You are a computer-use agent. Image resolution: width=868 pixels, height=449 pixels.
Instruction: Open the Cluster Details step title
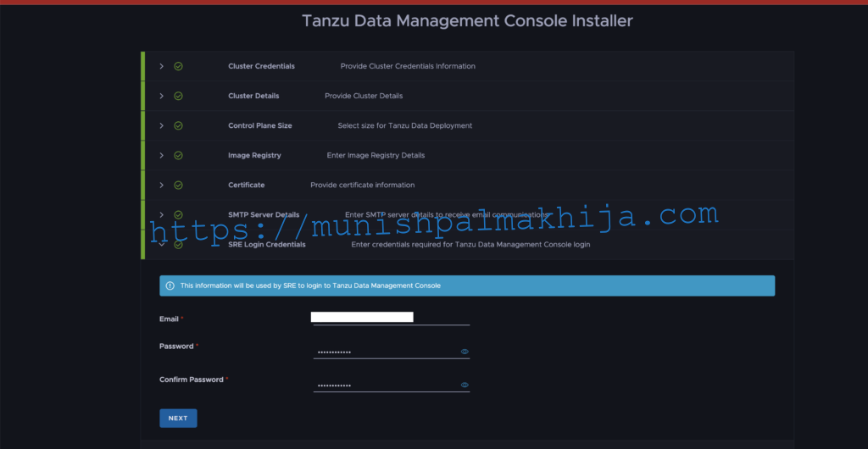click(x=253, y=97)
